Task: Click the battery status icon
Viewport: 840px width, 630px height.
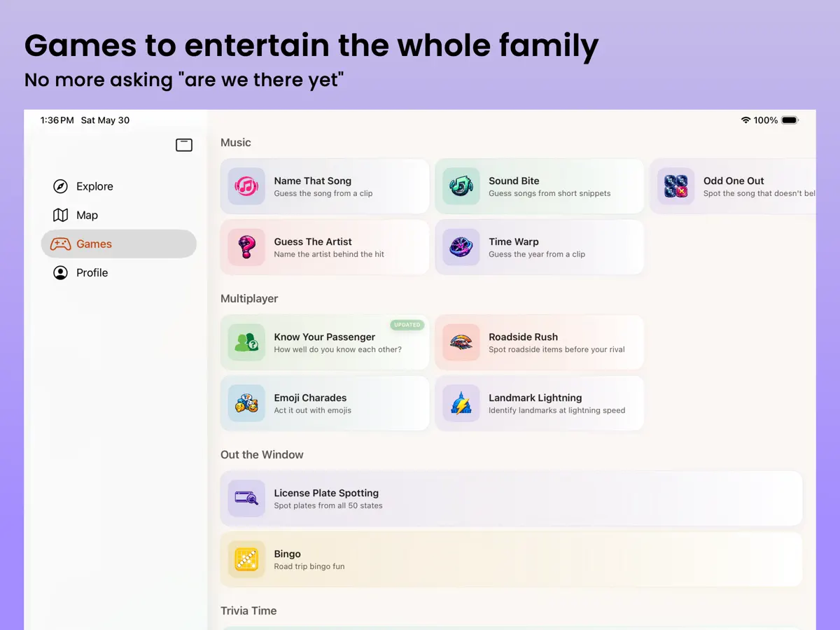Action: 790,120
